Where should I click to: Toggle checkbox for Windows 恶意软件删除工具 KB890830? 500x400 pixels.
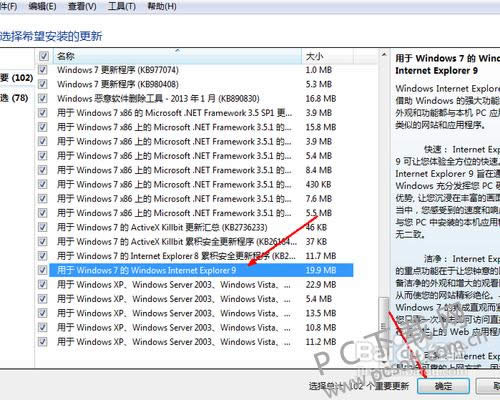43,99
